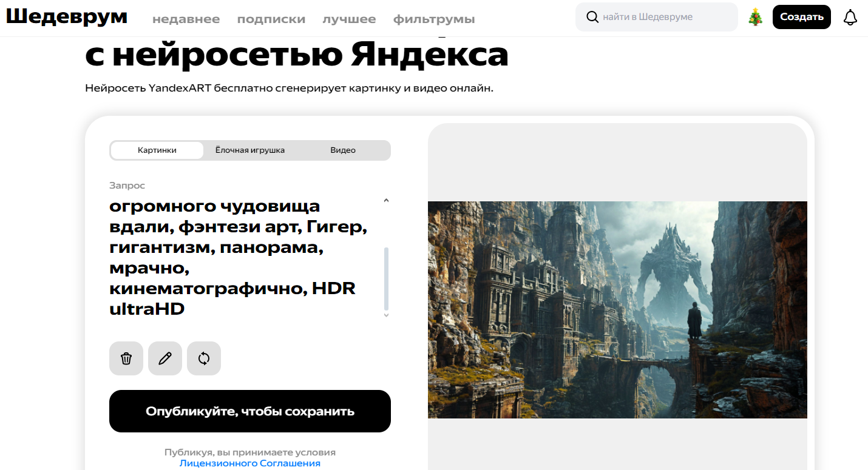Viewport: 868px width, 470px height.
Task: Expand the prompt with the down chevron
Action: tap(385, 316)
